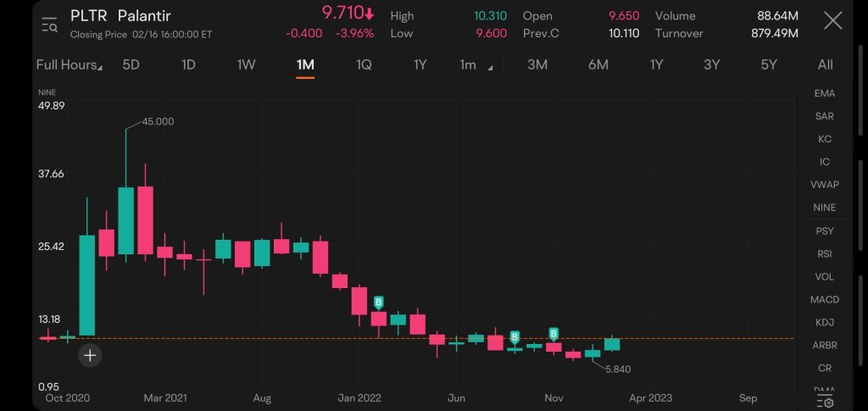
Task: Enable the SAR indicator
Action: (824, 116)
